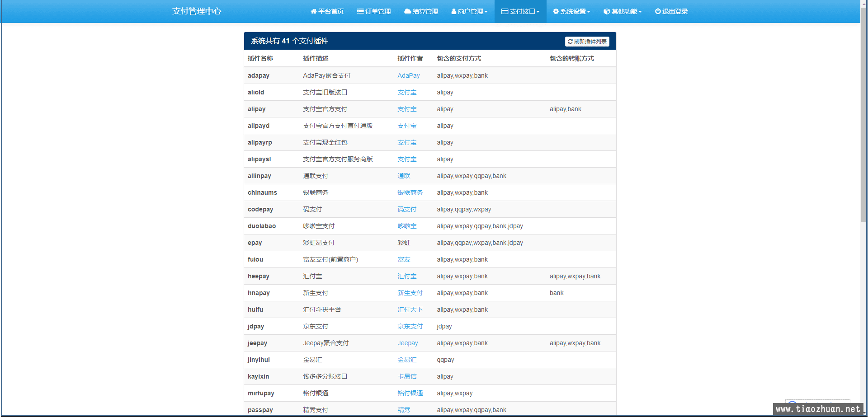The image size is (868, 417).
Task: Open the 支付宝 author link in aliold row
Action: (x=407, y=92)
